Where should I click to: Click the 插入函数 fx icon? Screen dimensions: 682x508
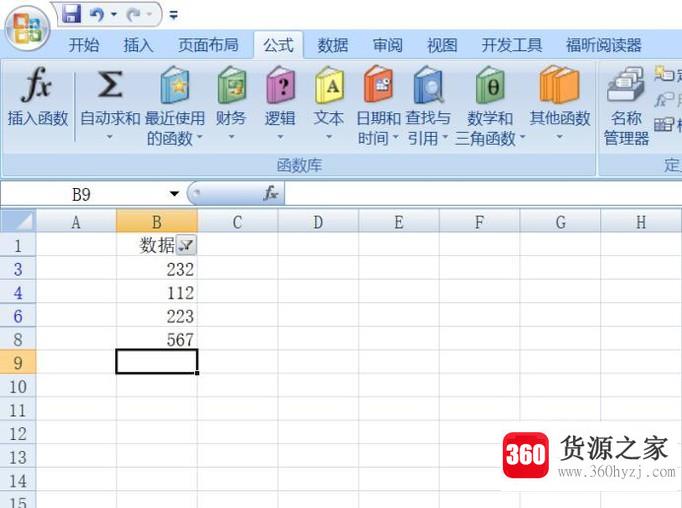click(x=37, y=84)
